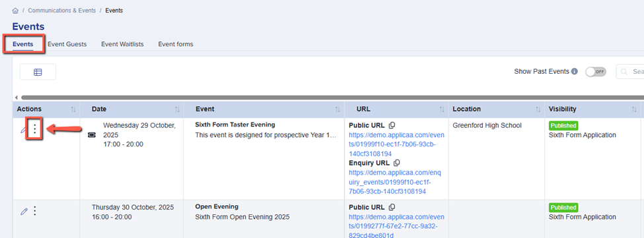Image resolution: width=644 pixels, height=238 pixels.
Task: Click Greenford High School location cell
Action: click(487, 126)
